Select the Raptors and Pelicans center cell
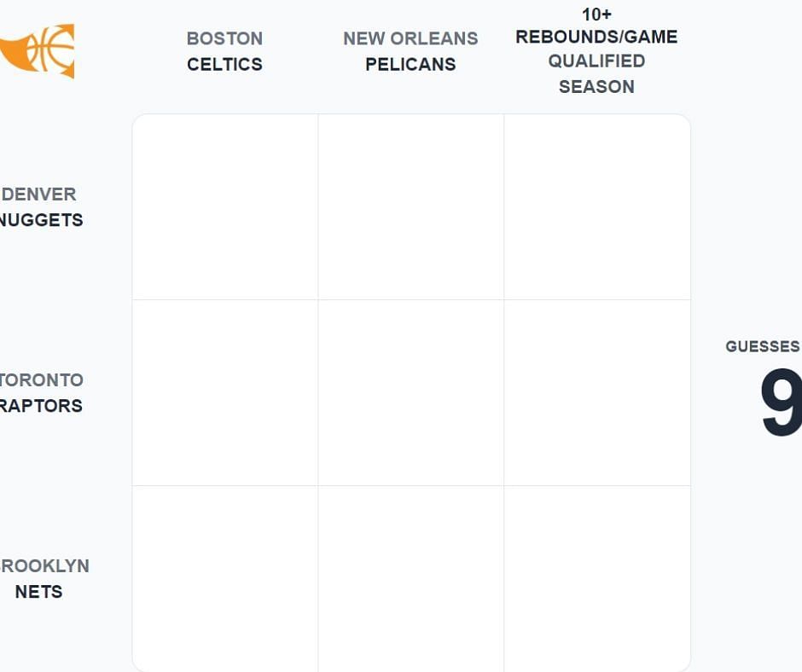This screenshot has width=802, height=672. tap(411, 393)
